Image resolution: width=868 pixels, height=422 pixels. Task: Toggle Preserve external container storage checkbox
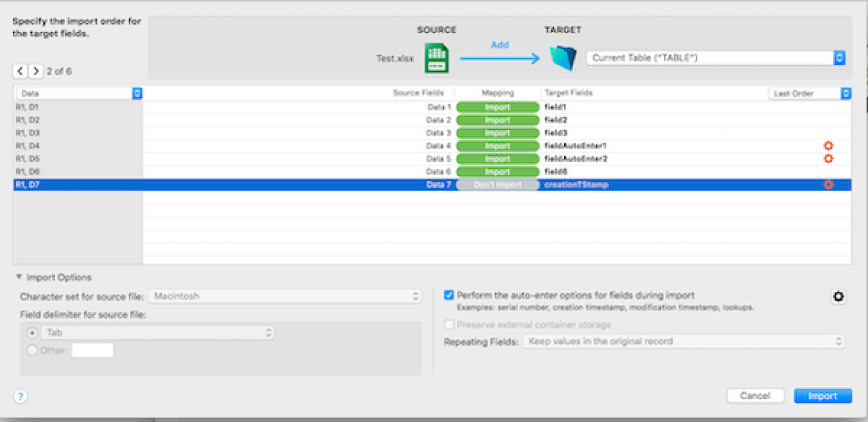(x=448, y=325)
